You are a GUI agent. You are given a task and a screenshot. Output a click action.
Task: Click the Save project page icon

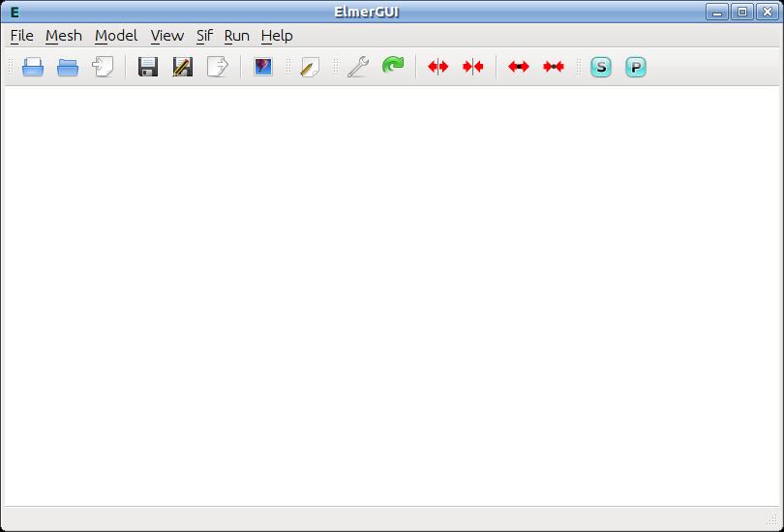tap(218, 67)
